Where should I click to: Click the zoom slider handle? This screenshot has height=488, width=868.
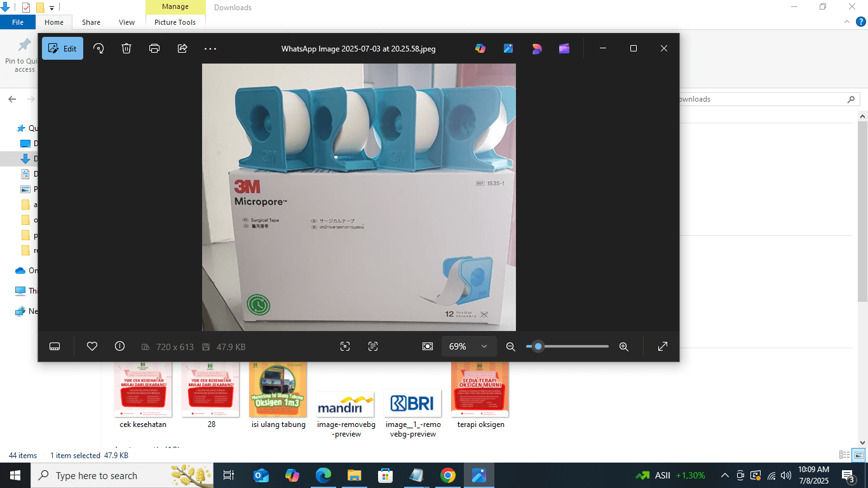(x=538, y=346)
